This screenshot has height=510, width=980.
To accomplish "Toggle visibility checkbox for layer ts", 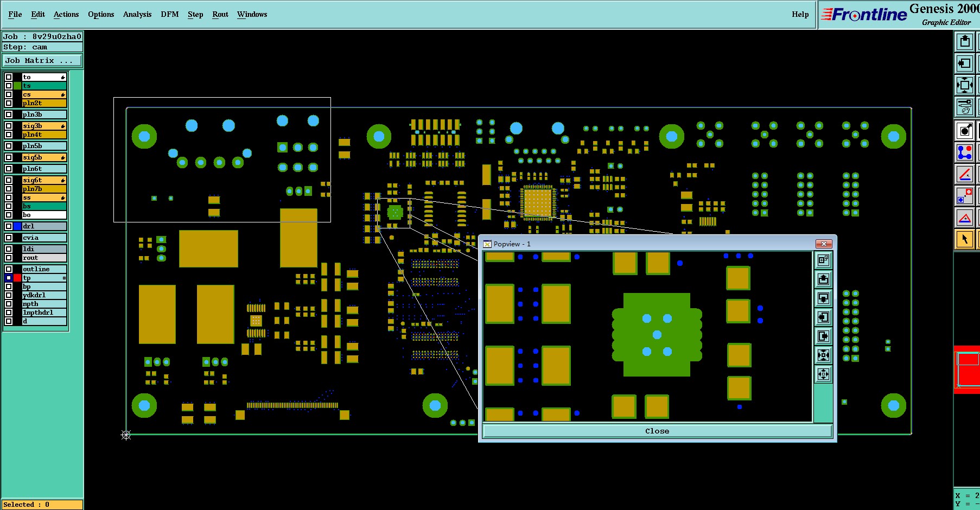I will (9, 86).
